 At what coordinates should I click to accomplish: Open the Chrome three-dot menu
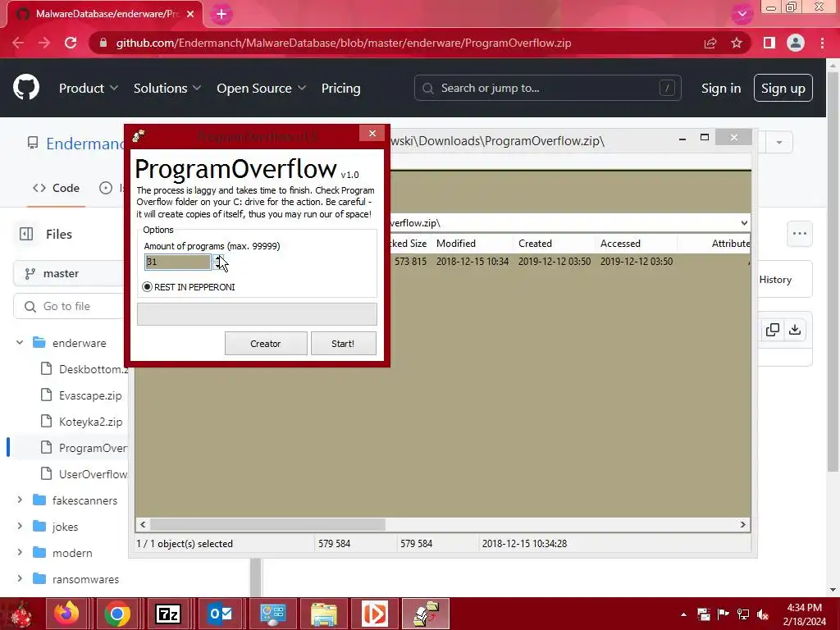click(822, 43)
